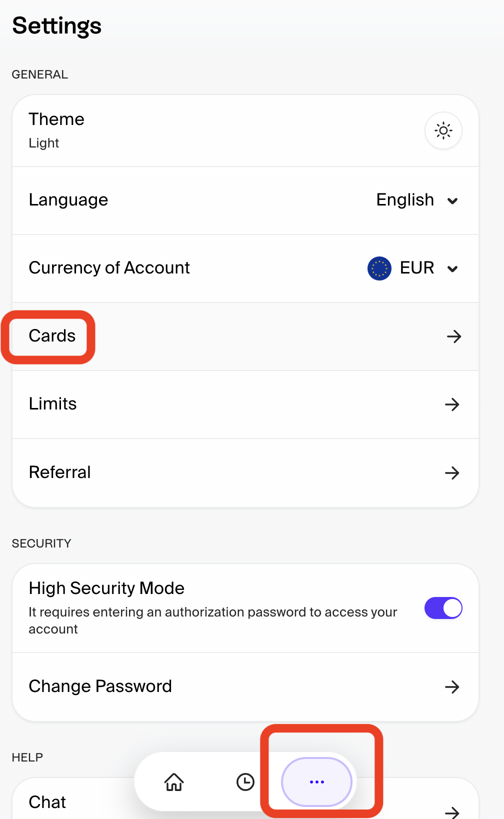Click the EU flag currency icon
Image resolution: width=504 pixels, height=819 pixels.
(x=379, y=268)
